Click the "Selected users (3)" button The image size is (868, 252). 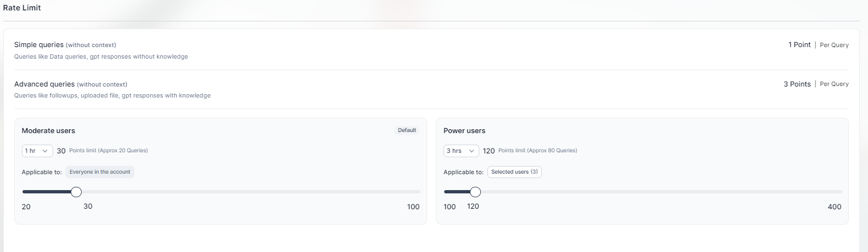(x=514, y=172)
